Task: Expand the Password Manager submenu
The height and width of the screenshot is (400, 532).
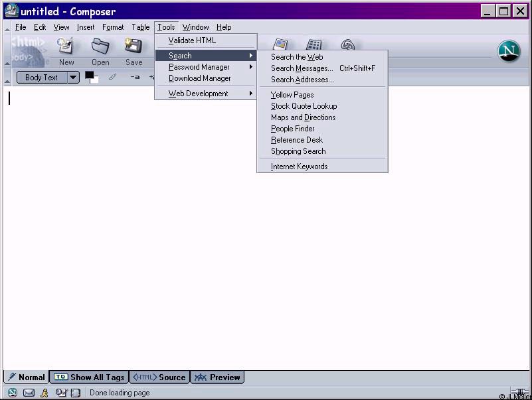Action: point(206,67)
